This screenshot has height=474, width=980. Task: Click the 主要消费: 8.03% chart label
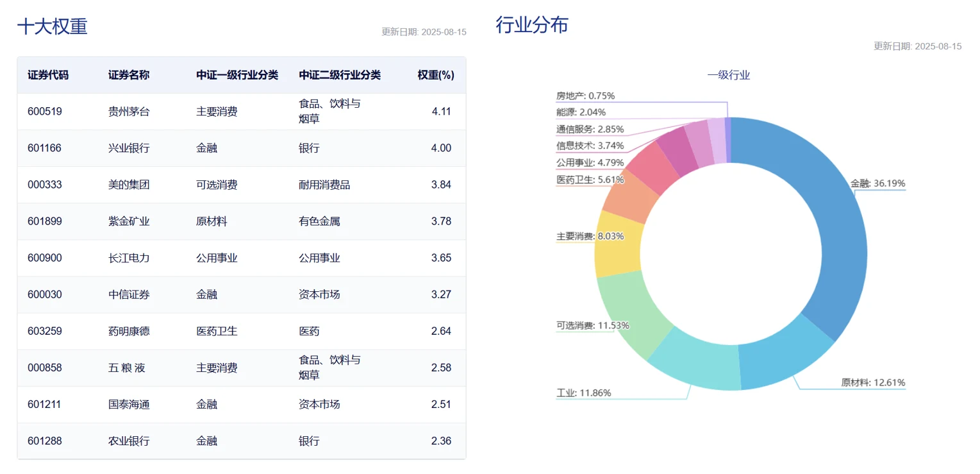590,236
